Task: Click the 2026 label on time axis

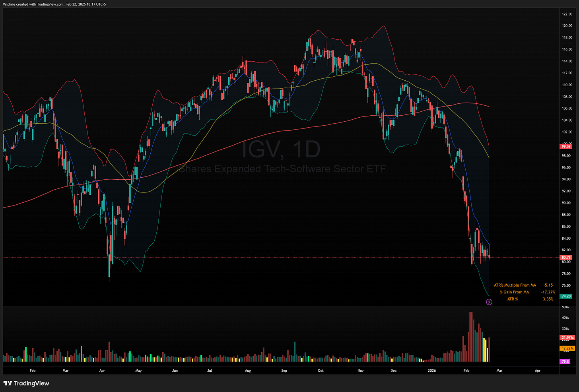Action: [x=431, y=371]
